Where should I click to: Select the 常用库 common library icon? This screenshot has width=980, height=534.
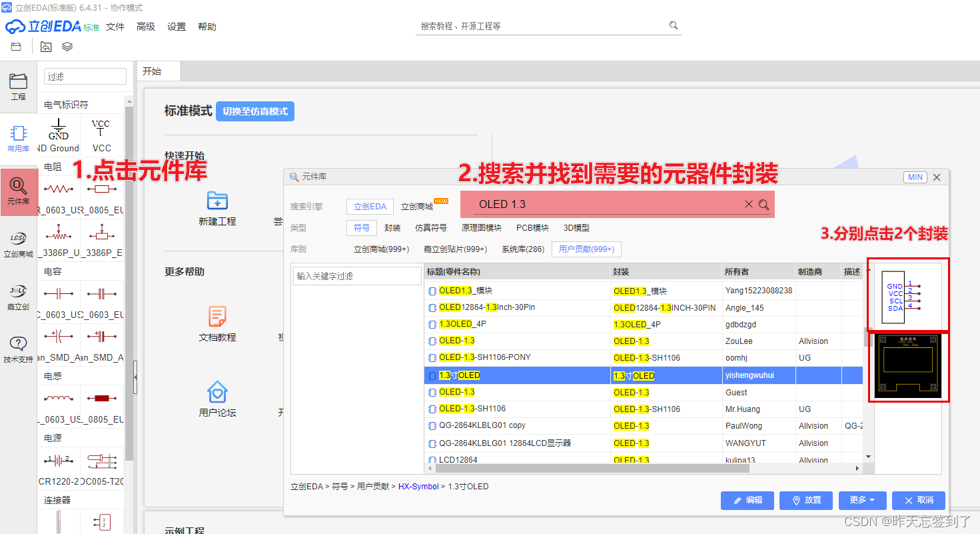point(18,139)
